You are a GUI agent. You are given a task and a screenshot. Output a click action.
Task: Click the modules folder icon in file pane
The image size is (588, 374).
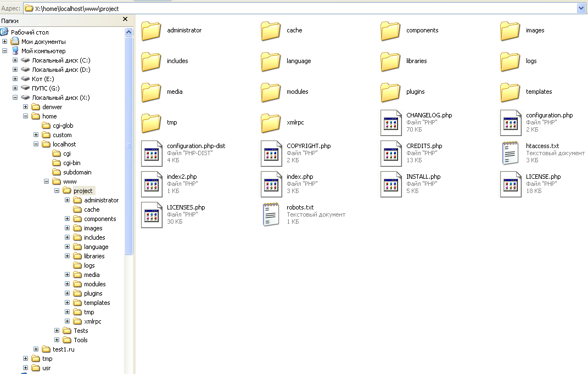click(271, 92)
